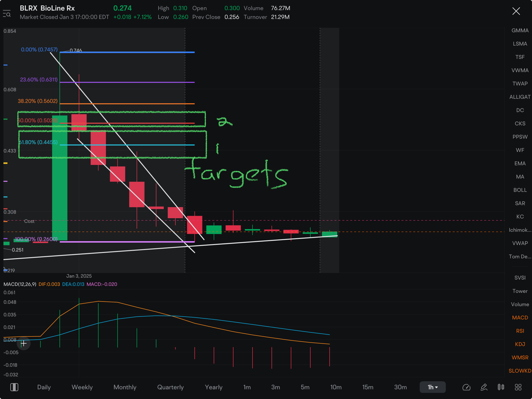Image resolution: width=532 pixels, height=399 pixels.
Task: Enable the TWAP indicator
Action: coord(520,84)
